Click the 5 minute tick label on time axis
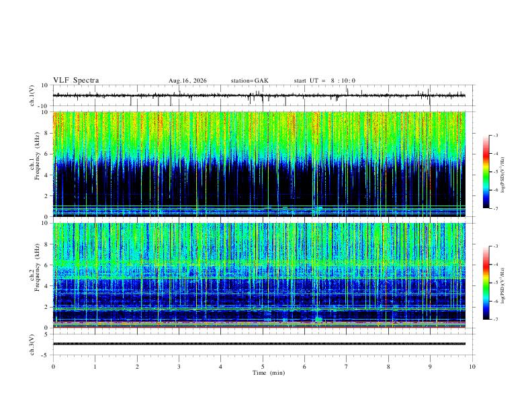Screen dimensions: 532x411 point(263,367)
